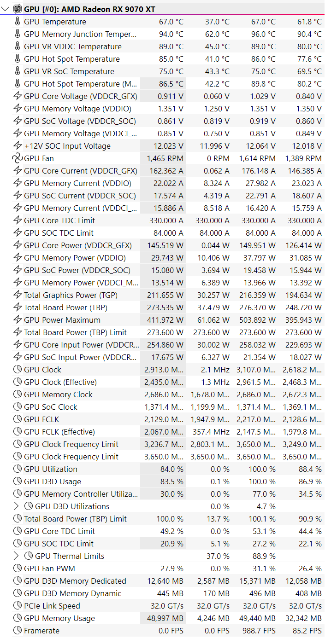This screenshot has width=331, height=644.
Task: Click gauge icon beside Framerate
Action: pos(18,631)
